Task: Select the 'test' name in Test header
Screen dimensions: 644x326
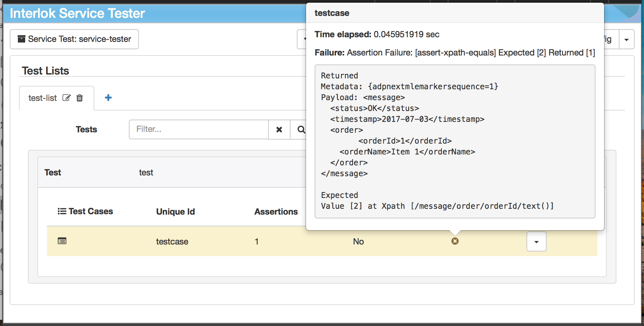Action: [x=146, y=172]
